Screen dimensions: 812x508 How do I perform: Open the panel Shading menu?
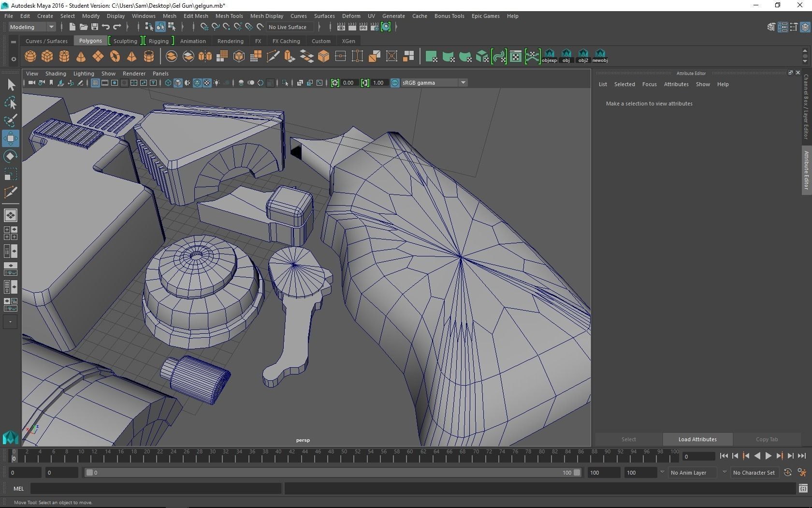(x=56, y=74)
